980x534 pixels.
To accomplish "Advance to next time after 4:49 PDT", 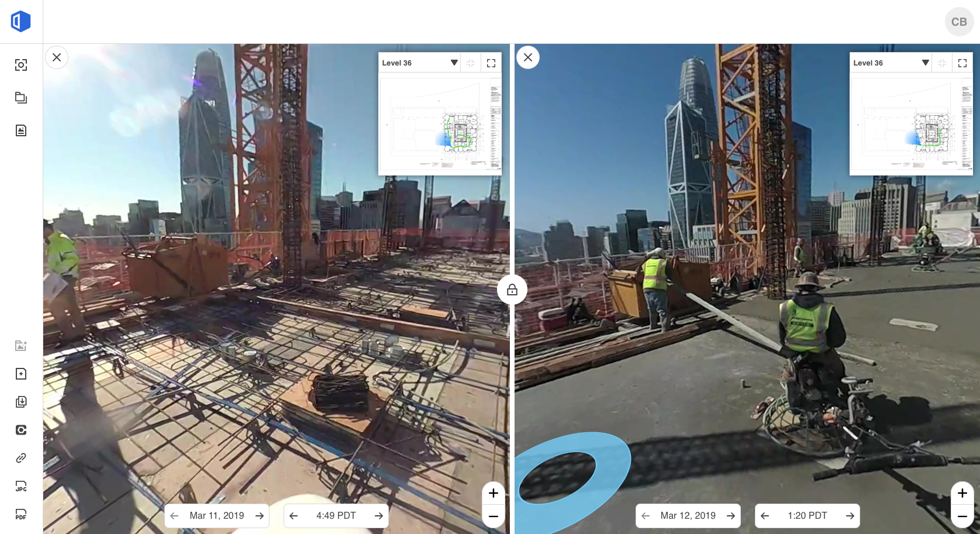I will pos(378,516).
